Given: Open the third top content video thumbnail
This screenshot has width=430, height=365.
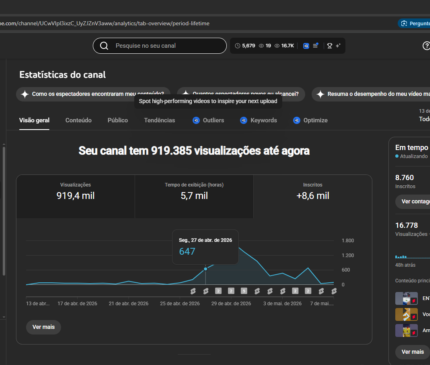Looking at the screenshot, I should (x=406, y=330).
